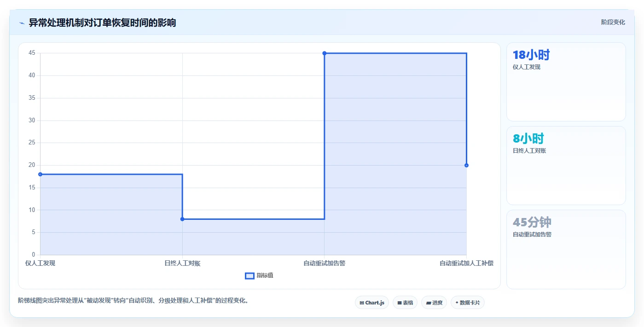
Task: Select the 表格 tag
Action: pyautogui.click(x=405, y=303)
